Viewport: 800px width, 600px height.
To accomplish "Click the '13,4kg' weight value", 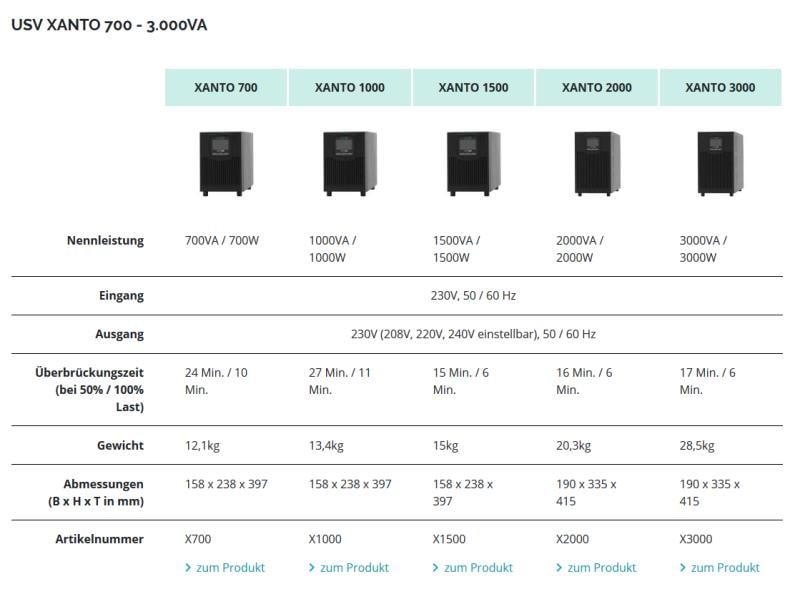I will 326,445.
